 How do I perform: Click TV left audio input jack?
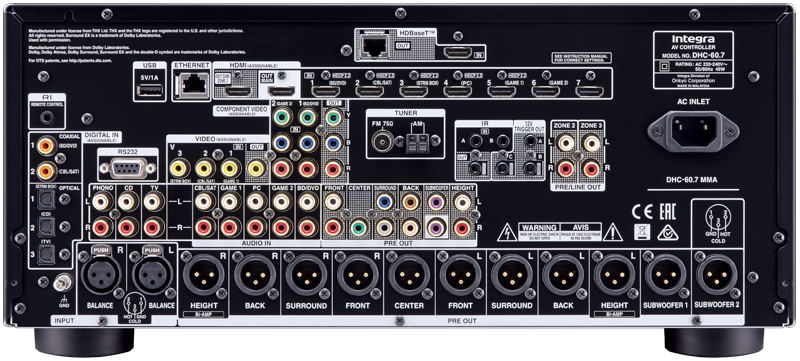pos(154,202)
